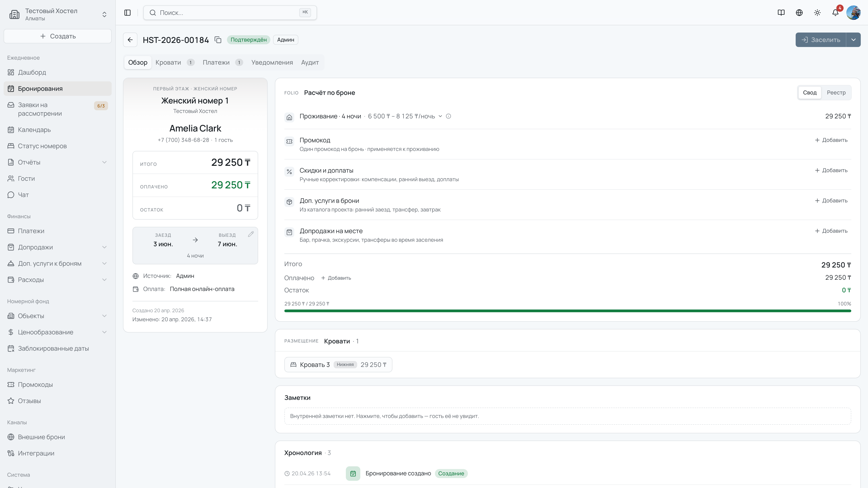Click the Допродажи на месте bag icon

point(289,232)
